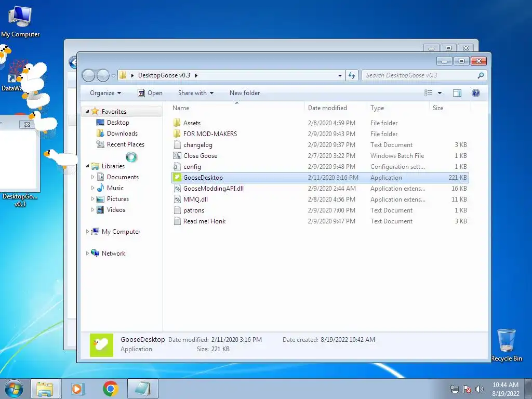This screenshot has height=399, width=532.
Task: Select the Assets folder icon
Action: [x=177, y=123]
